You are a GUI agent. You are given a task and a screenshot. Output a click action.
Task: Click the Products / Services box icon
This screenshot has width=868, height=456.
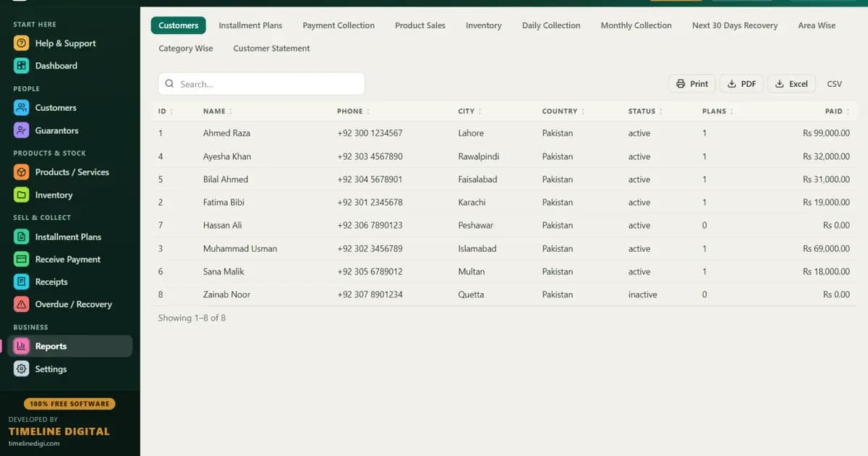click(x=22, y=172)
